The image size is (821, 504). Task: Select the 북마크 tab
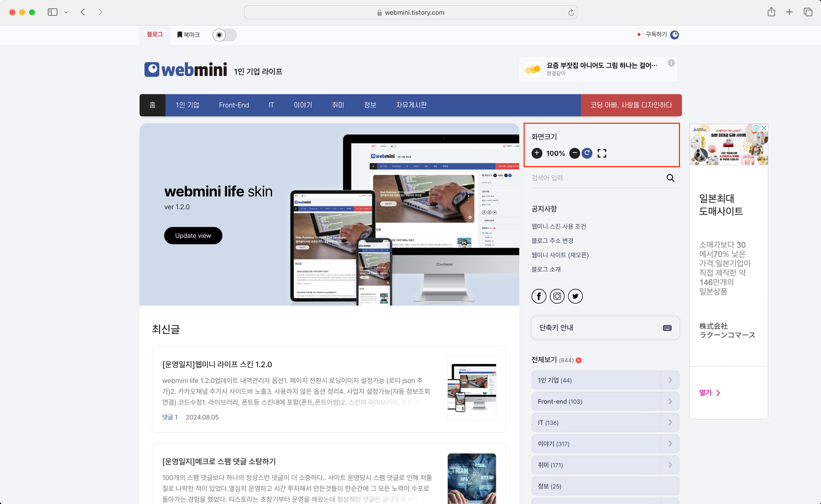coord(188,35)
